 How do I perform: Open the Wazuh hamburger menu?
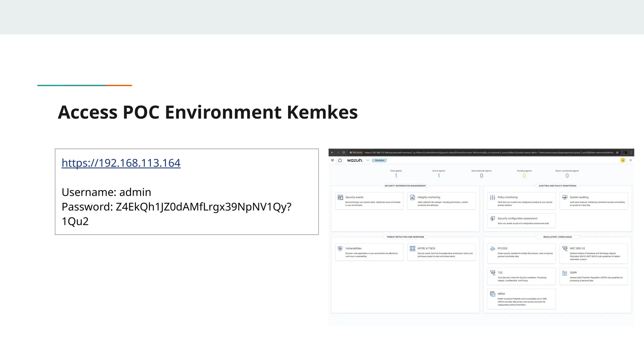(x=332, y=160)
